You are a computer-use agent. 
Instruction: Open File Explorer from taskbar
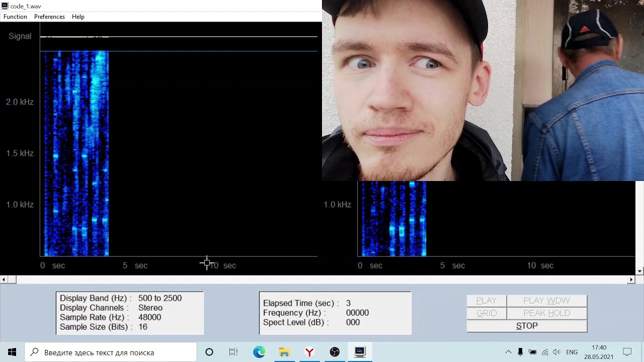point(284,352)
